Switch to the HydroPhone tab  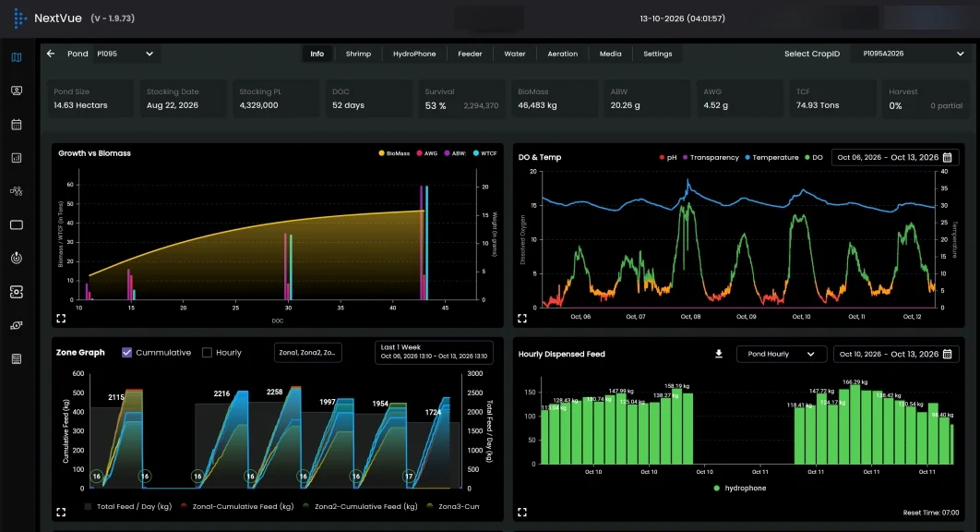[414, 54]
